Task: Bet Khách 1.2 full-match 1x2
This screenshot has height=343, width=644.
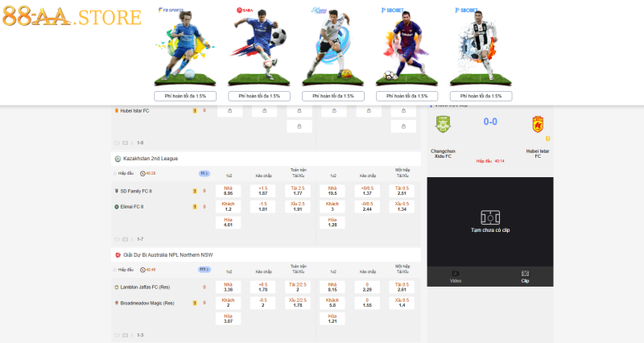Action: (x=229, y=207)
